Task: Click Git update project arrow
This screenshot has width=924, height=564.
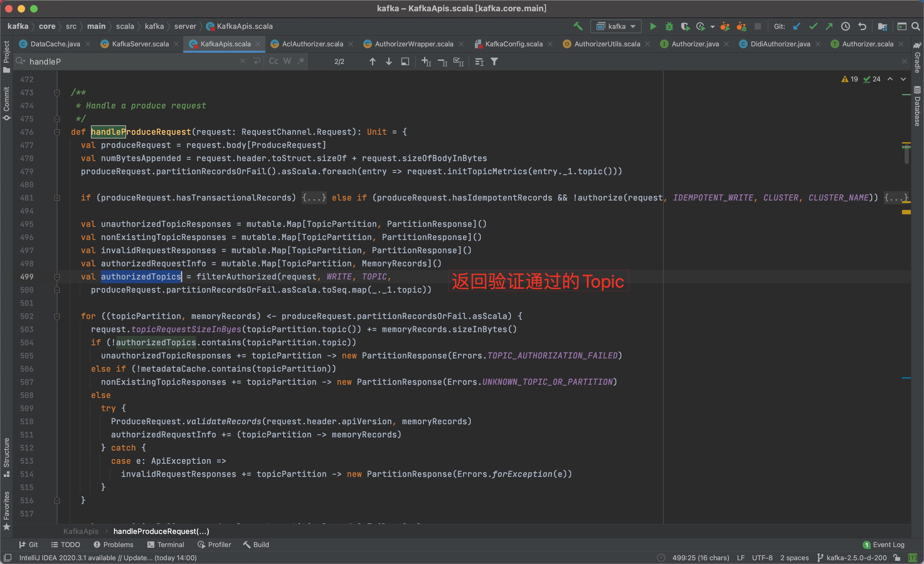Action: point(797,26)
